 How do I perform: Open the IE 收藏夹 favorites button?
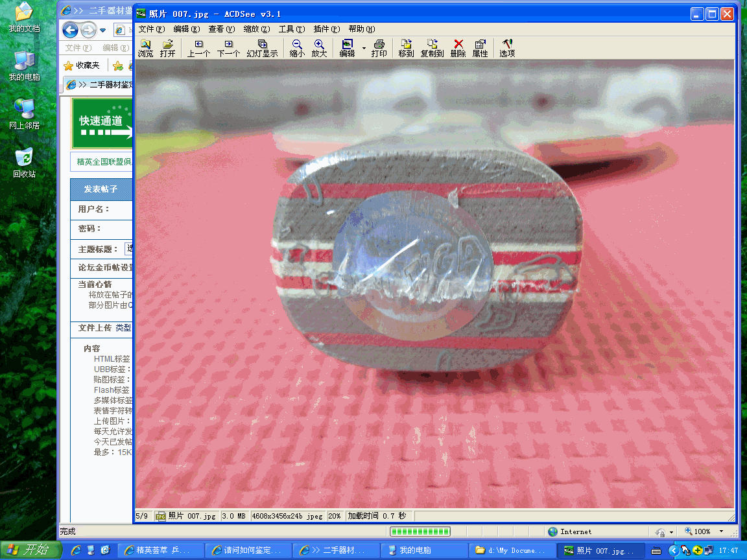click(x=82, y=65)
